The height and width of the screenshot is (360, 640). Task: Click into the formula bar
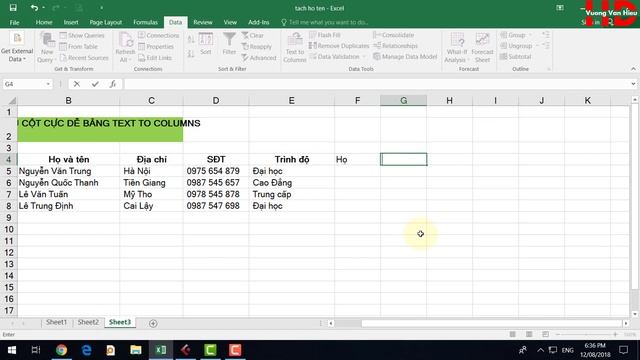[x=376, y=84]
